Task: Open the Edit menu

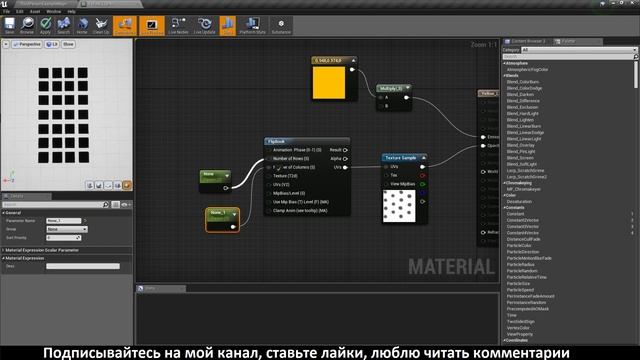Action: [x=20, y=11]
